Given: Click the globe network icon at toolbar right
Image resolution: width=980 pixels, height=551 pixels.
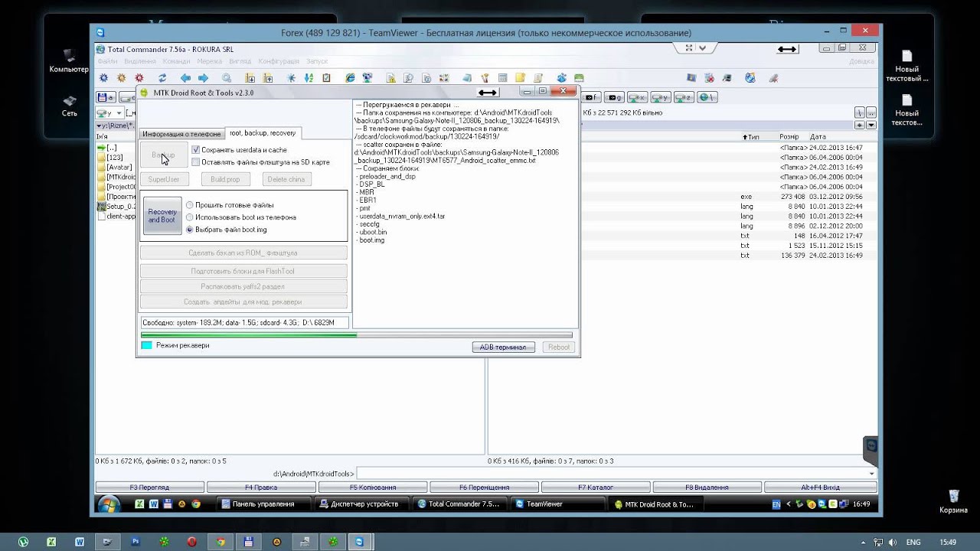Looking at the screenshot, I should click(750, 77).
